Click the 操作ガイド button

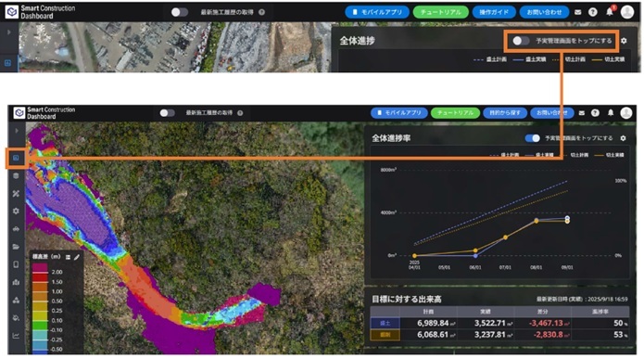(x=494, y=12)
